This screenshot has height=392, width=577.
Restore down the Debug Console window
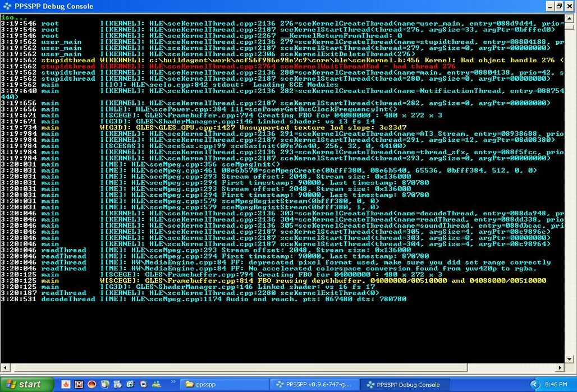point(559,6)
